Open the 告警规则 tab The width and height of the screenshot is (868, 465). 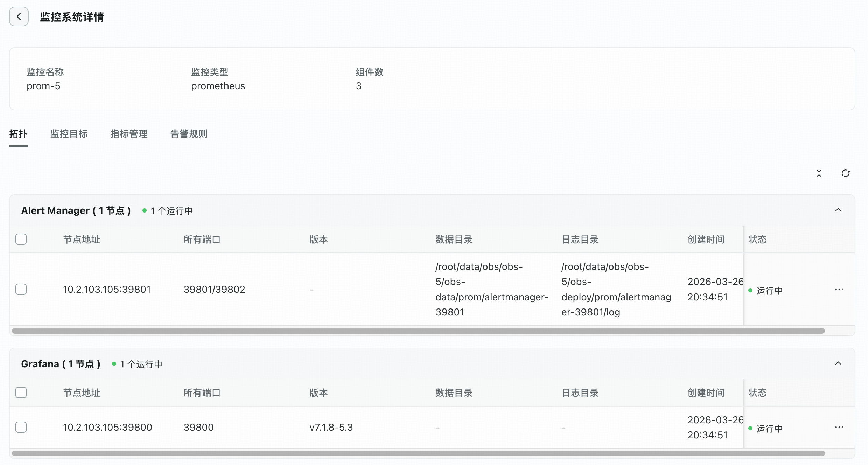click(x=189, y=134)
